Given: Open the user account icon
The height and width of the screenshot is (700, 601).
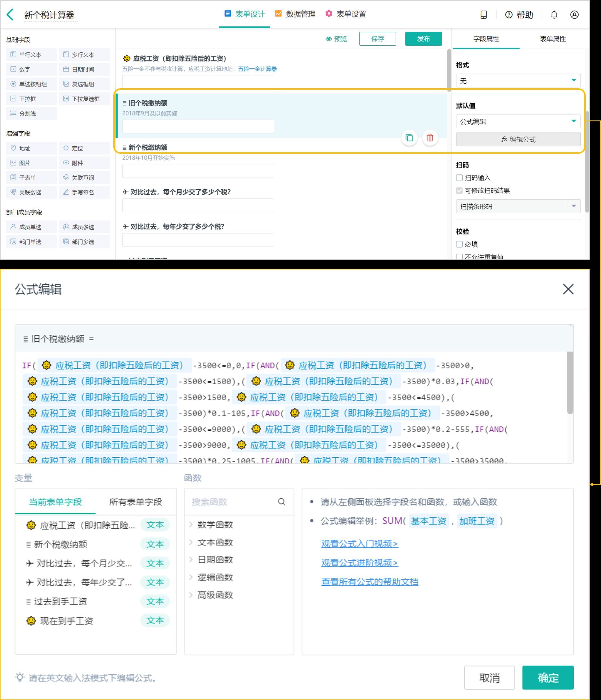Looking at the screenshot, I should tap(574, 14).
